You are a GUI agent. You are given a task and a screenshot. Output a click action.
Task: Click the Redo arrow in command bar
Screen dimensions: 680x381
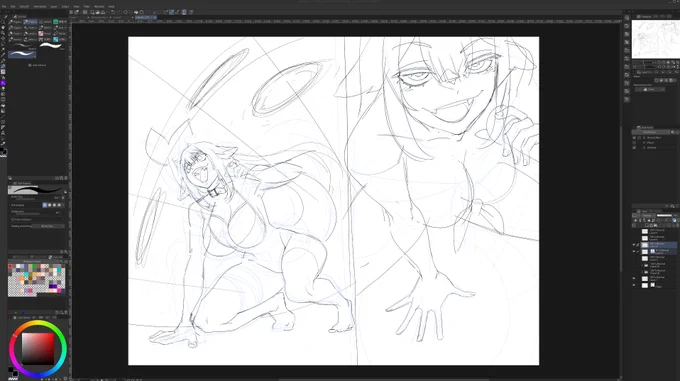click(x=118, y=12)
